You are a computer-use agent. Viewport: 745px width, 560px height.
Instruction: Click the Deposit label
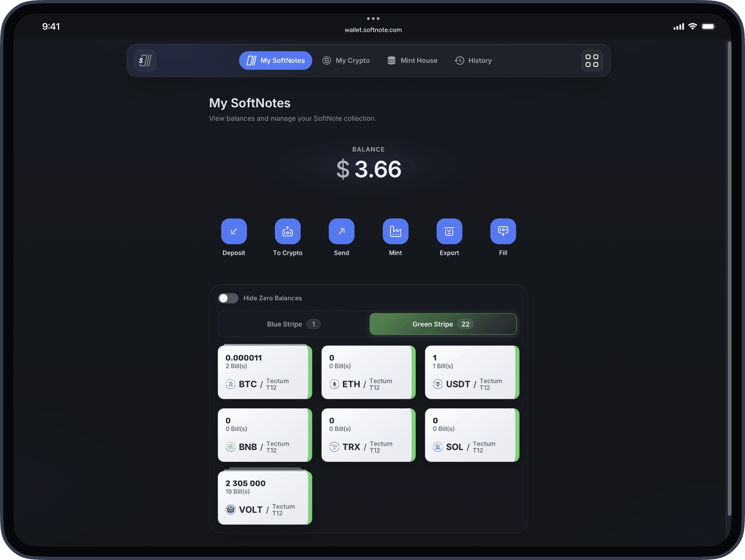coord(234,253)
